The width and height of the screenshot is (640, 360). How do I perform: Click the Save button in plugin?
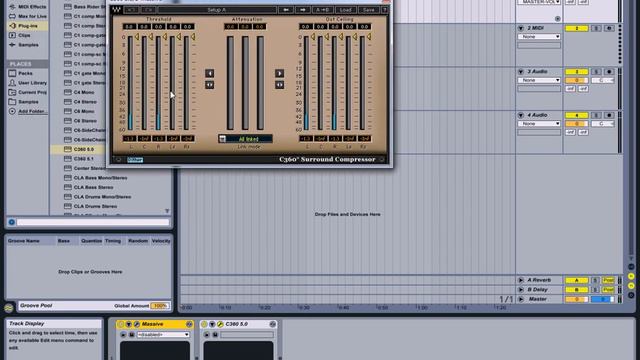[x=369, y=9]
